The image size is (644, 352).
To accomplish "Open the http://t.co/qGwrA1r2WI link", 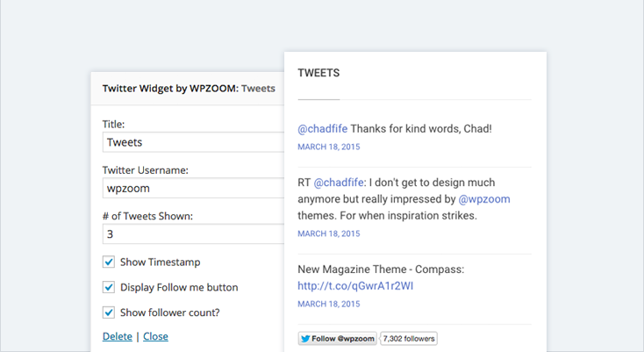I will 355,286.
